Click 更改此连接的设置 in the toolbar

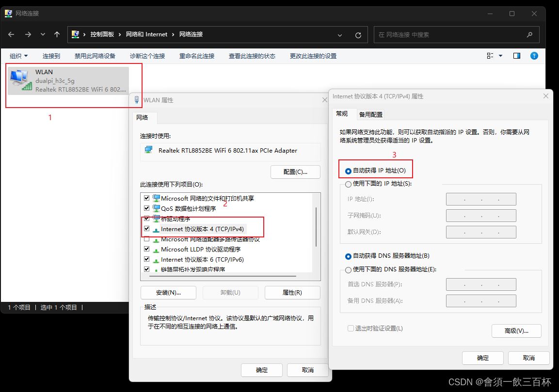coord(313,56)
